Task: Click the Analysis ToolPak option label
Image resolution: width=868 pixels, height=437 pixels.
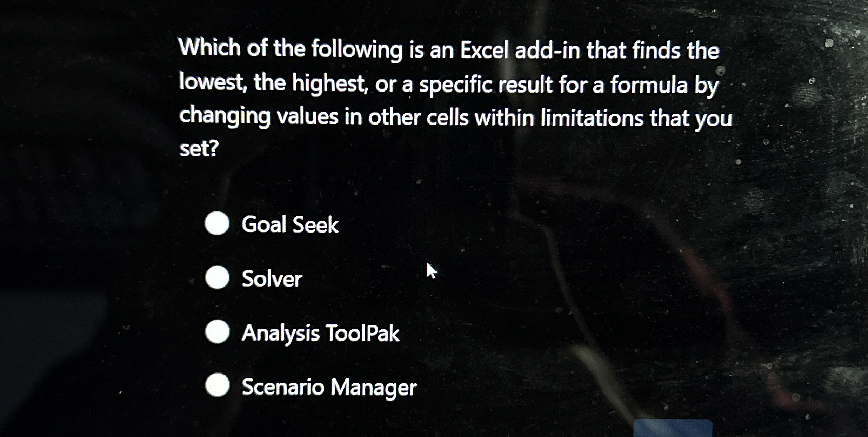Action: (320, 333)
